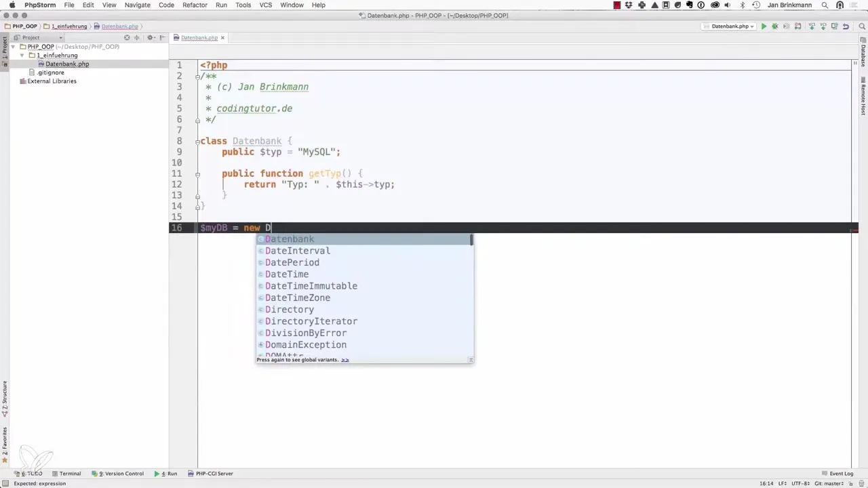This screenshot has width=868, height=488.
Task: Run with coverage icon in toolbar
Action: (x=787, y=26)
